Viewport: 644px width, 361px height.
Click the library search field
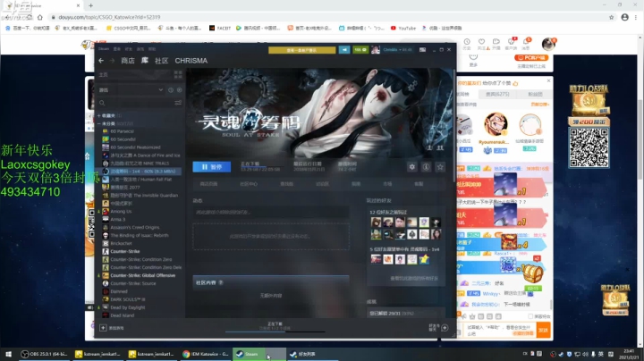click(135, 103)
